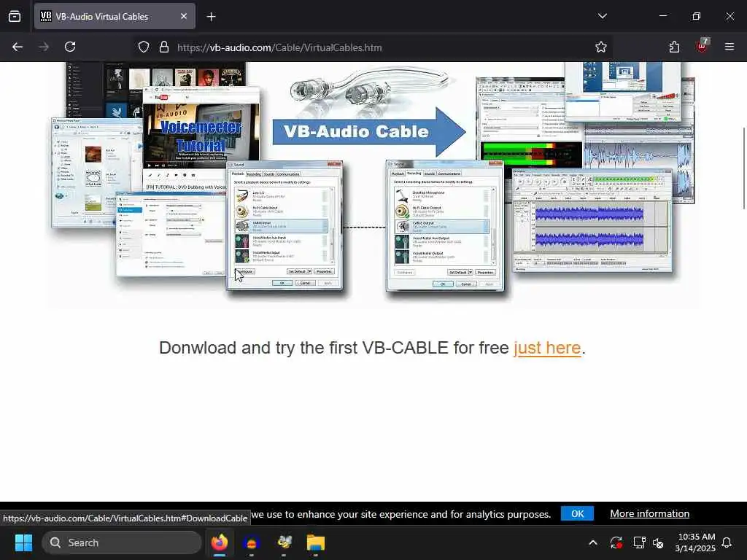This screenshot has height=560, width=747.
Task: Open the Extensions puzzle icon
Action: pyautogui.click(x=674, y=47)
